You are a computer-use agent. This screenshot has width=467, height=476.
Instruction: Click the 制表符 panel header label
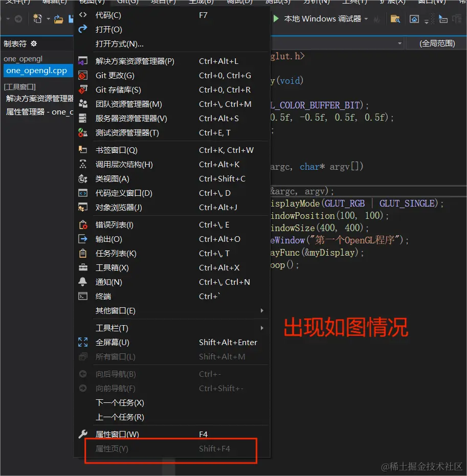pyautogui.click(x=15, y=44)
